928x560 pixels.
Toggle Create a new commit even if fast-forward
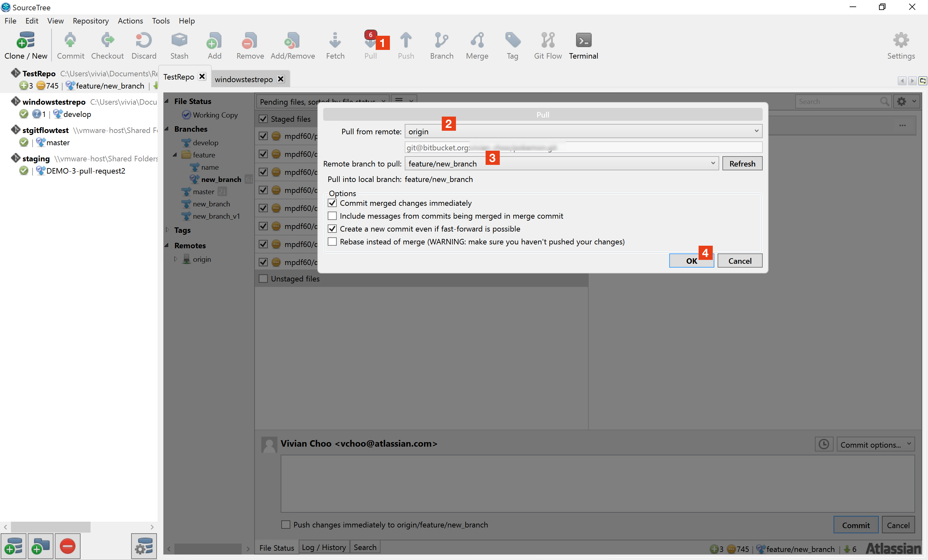pyautogui.click(x=332, y=229)
